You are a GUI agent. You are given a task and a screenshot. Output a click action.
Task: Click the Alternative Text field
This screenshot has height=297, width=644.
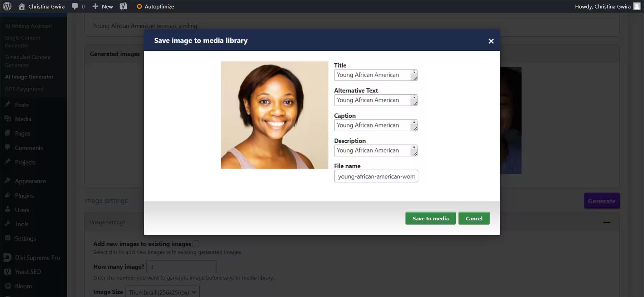[x=376, y=100]
